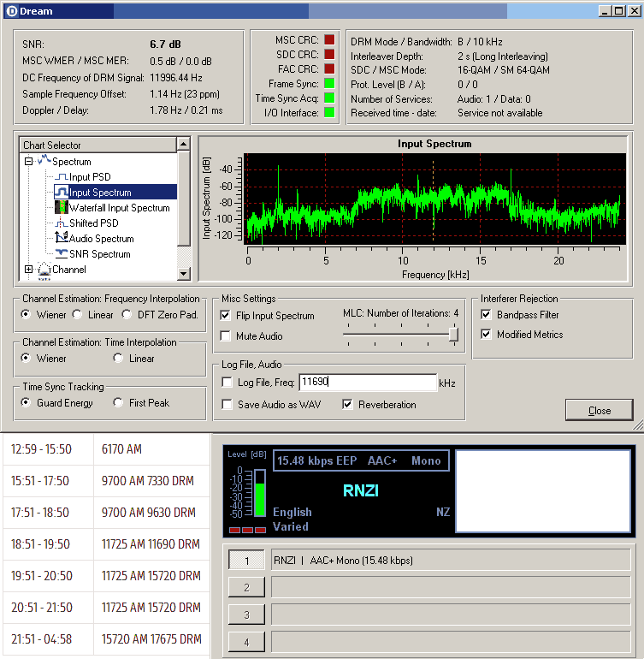
Task: Click the Dream application title bar icon
Action: pyautogui.click(x=10, y=11)
